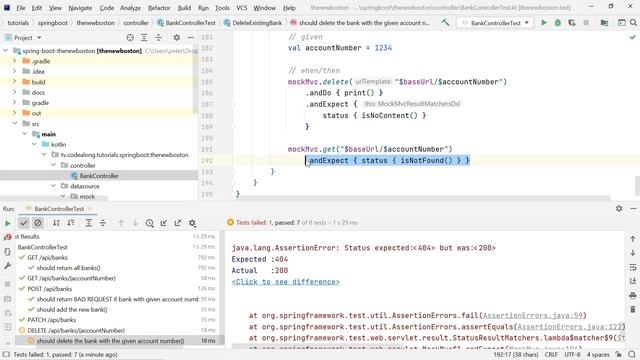Toggle show passed tests checkmark
This screenshot has height=360, width=640.
24,223
